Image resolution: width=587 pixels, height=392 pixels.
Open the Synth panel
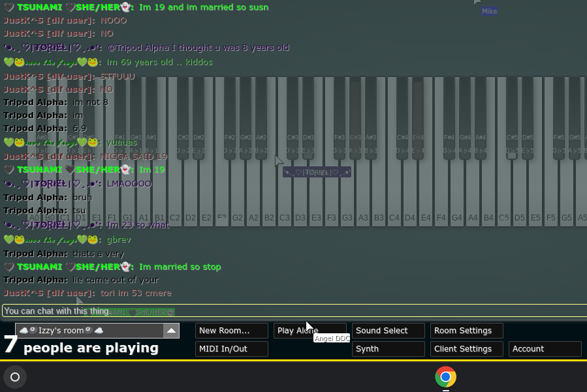click(389, 349)
